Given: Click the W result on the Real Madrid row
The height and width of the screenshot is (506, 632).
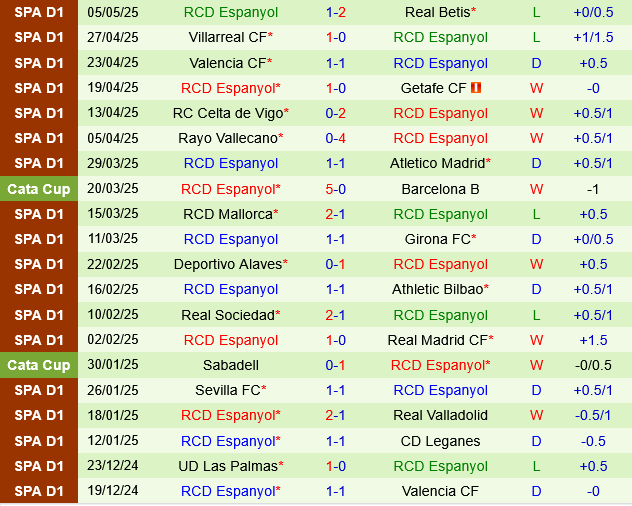Looking at the screenshot, I should pyautogui.click(x=536, y=340).
